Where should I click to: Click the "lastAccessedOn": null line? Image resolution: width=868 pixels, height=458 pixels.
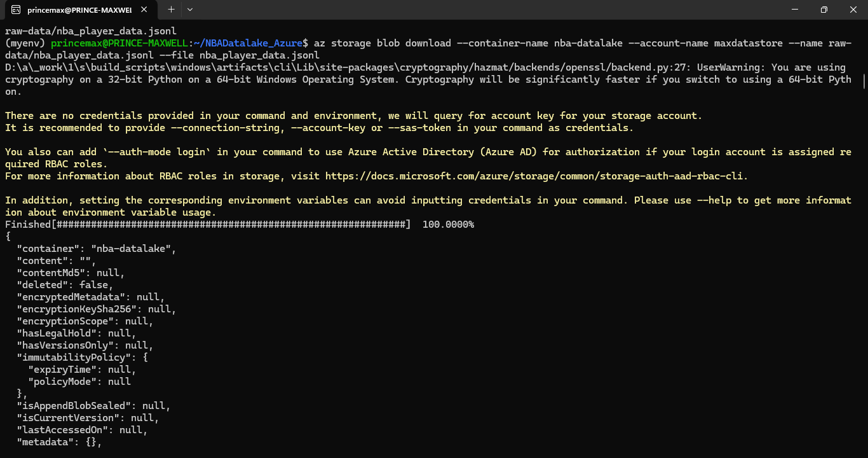[82, 430]
